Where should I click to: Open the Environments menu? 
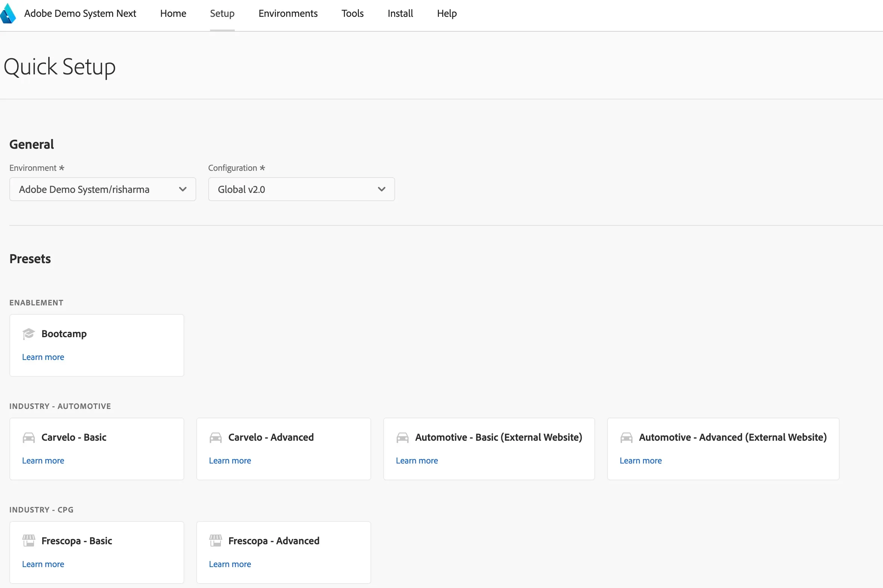point(288,13)
